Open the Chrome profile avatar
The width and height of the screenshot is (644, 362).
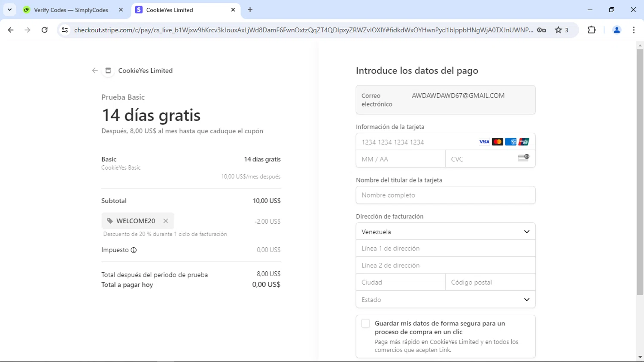point(617,30)
